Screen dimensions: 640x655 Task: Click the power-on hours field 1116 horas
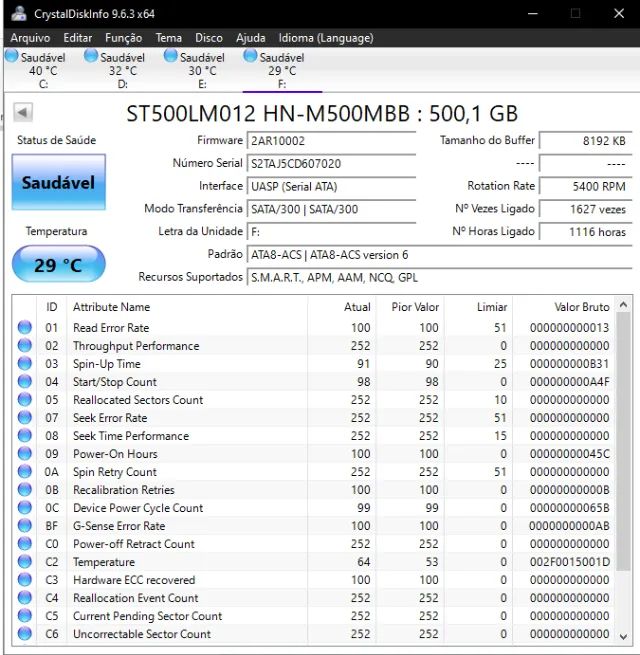586,232
